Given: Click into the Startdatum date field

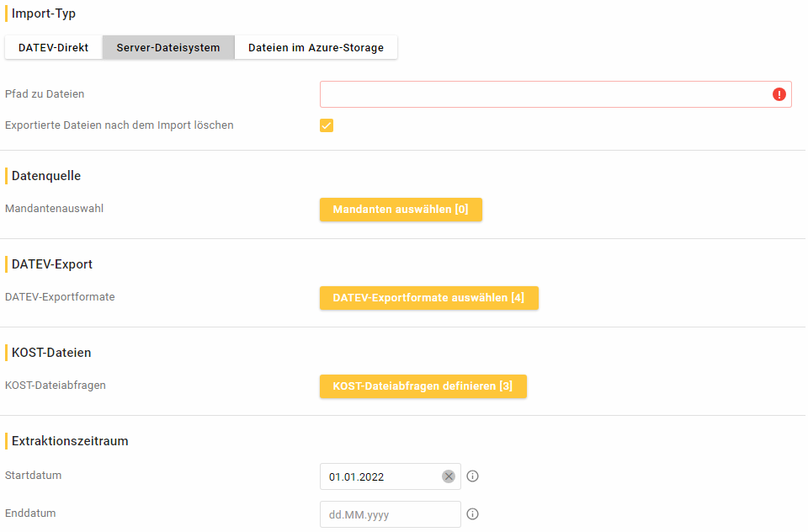Looking at the screenshot, I should (380, 476).
